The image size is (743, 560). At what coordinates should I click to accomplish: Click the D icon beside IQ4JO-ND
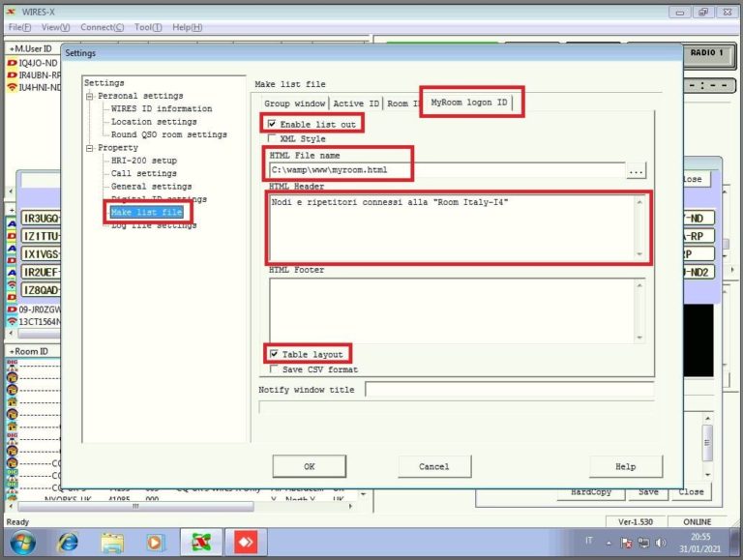tap(12, 63)
